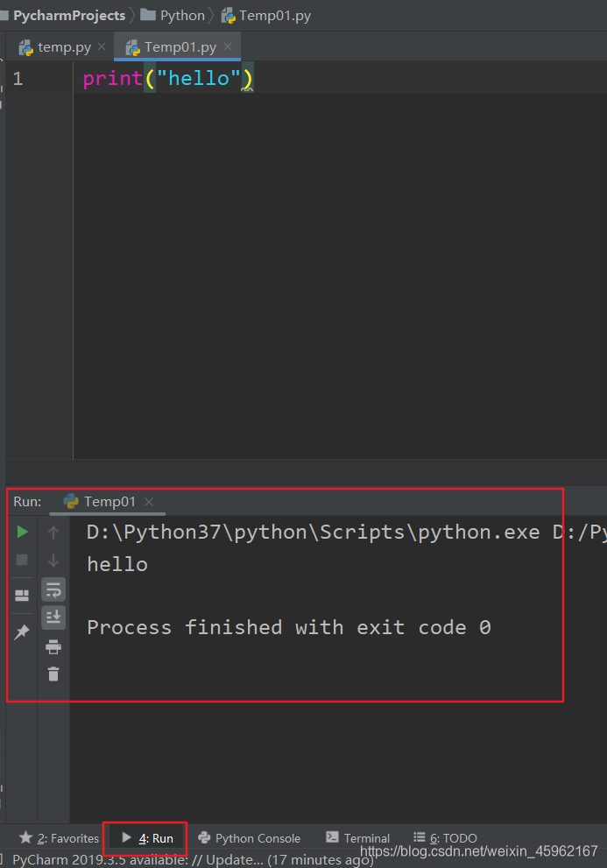Click the Python Console snake icon

[204, 837]
